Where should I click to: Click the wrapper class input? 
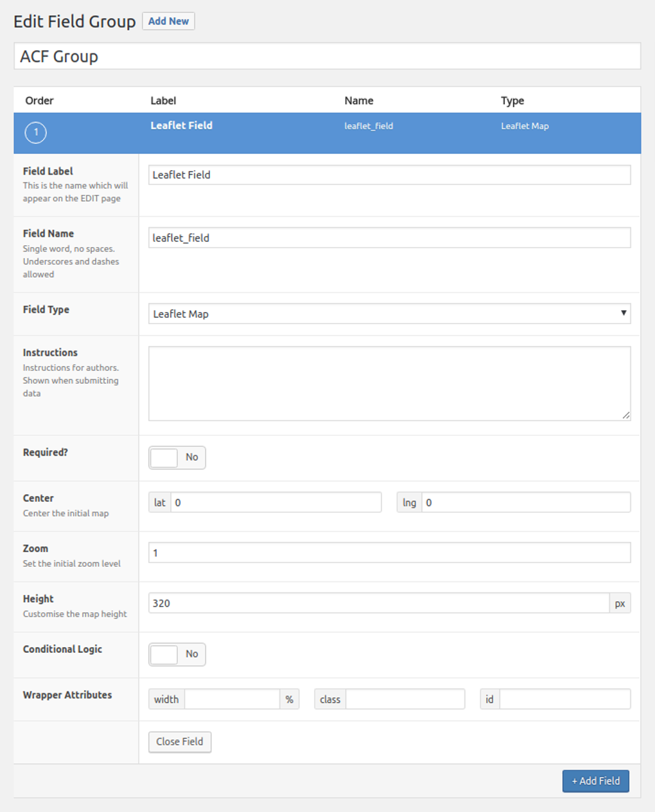click(x=405, y=699)
